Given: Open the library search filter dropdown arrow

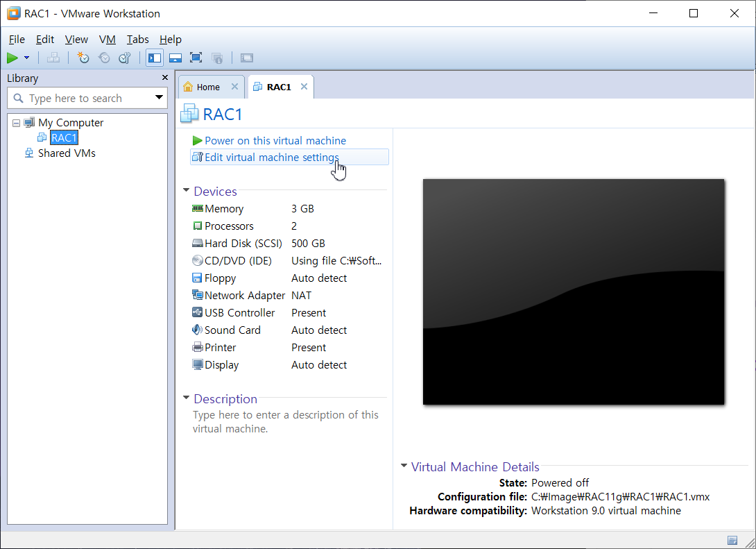Looking at the screenshot, I should (x=159, y=98).
